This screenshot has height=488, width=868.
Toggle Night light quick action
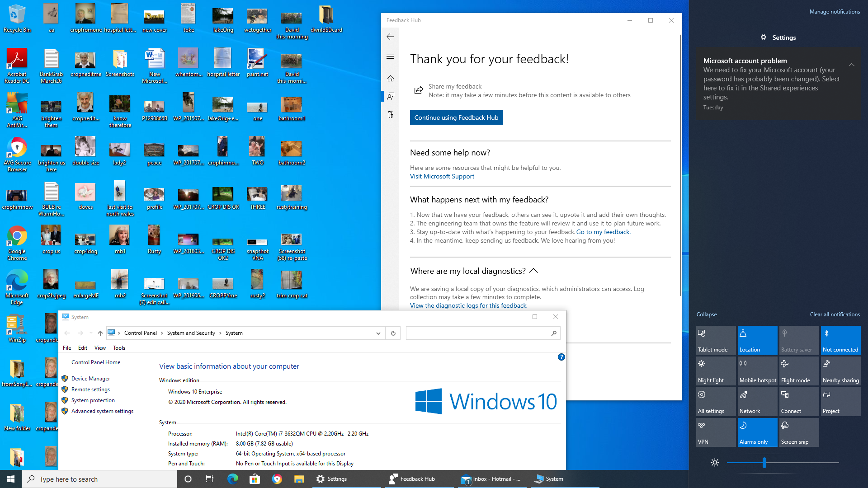click(x=716, y=371)
